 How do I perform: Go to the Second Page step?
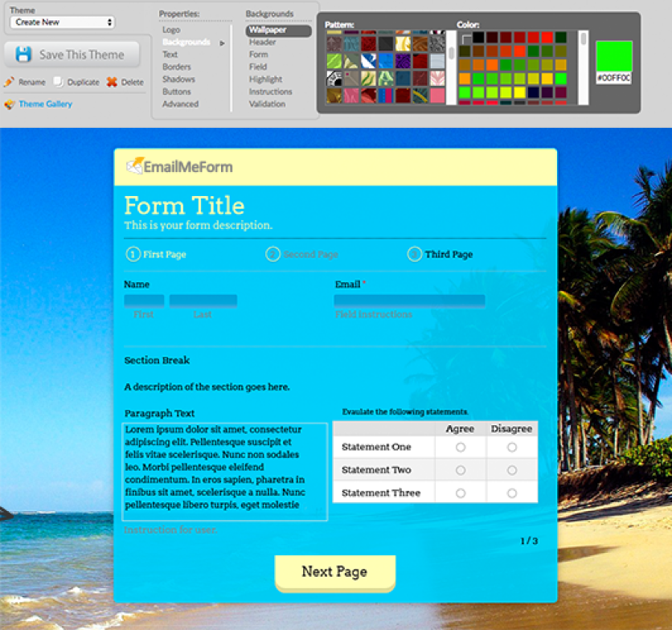(x=302, y=255)
